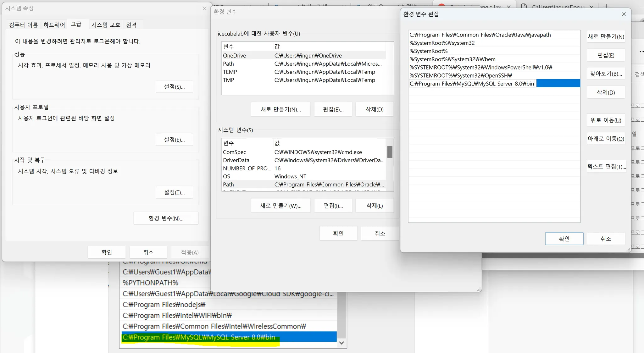Confirm with 확인 in 환경 변수 편집 dialog
This screenshot has width=644, height=353.
[x=564, y=239]
